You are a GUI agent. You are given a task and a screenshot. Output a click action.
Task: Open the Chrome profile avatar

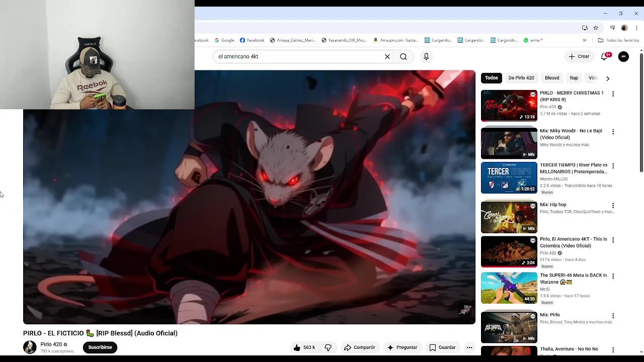click(x=624, y=28)
